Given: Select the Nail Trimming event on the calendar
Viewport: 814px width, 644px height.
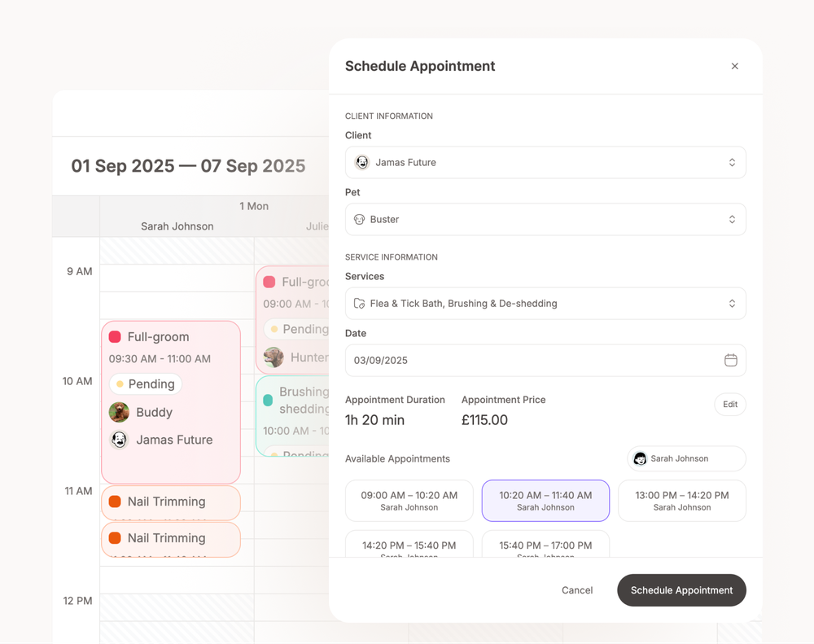Looking at the screenshot, I should pyautogui.click(x=171, y=502).
